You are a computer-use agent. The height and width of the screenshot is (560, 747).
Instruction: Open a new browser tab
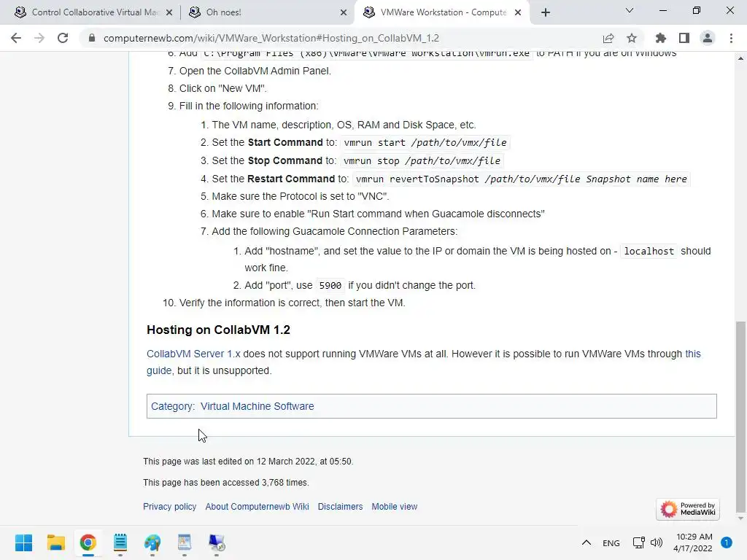546,12
